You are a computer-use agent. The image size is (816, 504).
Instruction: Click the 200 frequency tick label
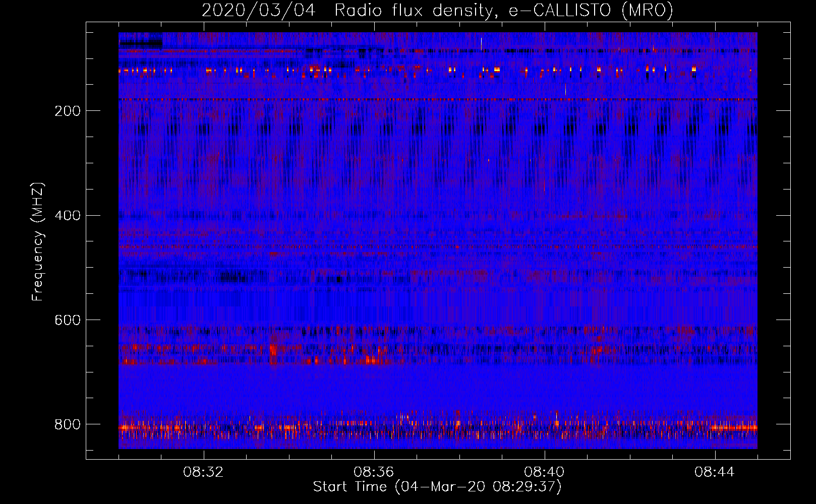coord(68,111)
